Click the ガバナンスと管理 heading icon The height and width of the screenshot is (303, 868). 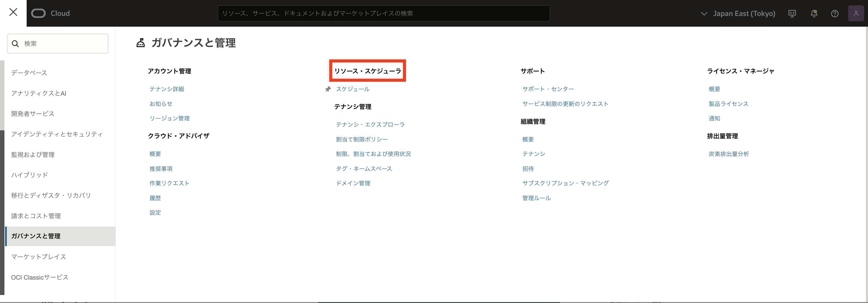click(x=141, y=43)
